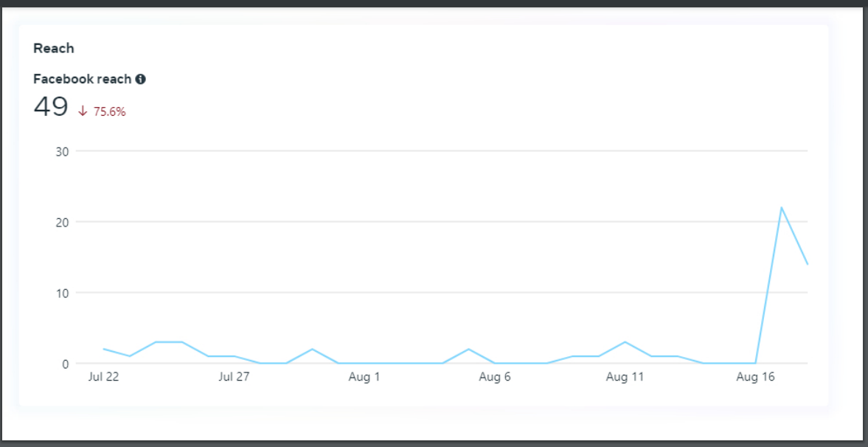Click the 10 y-axis label
This screenshot has width=868, height=447.
[62, 293]
